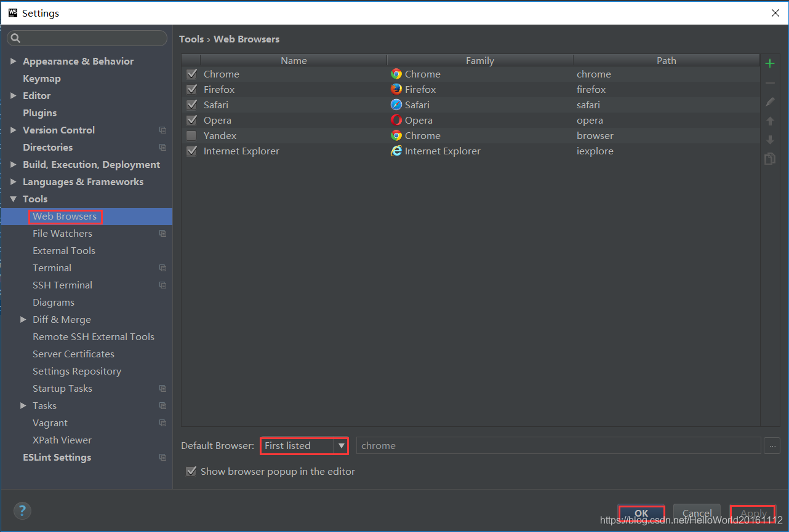
Task: Click the search magnifier icon
Action: click(16, 38)
